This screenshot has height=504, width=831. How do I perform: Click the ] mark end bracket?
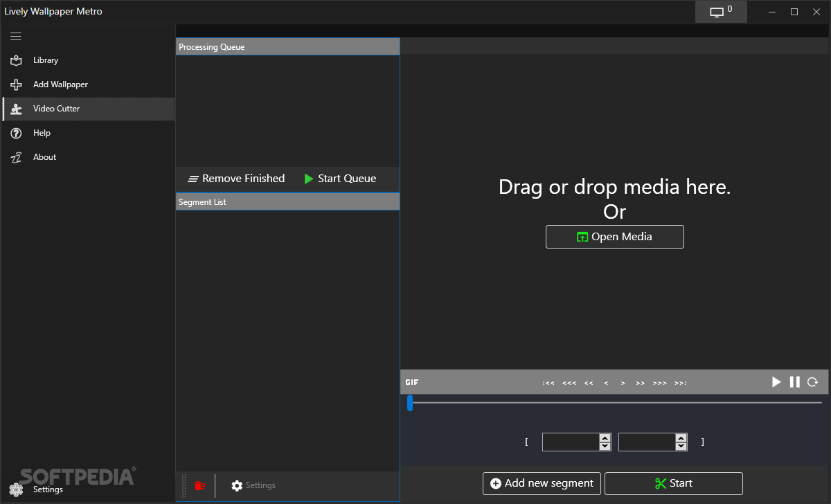point(702,442)
